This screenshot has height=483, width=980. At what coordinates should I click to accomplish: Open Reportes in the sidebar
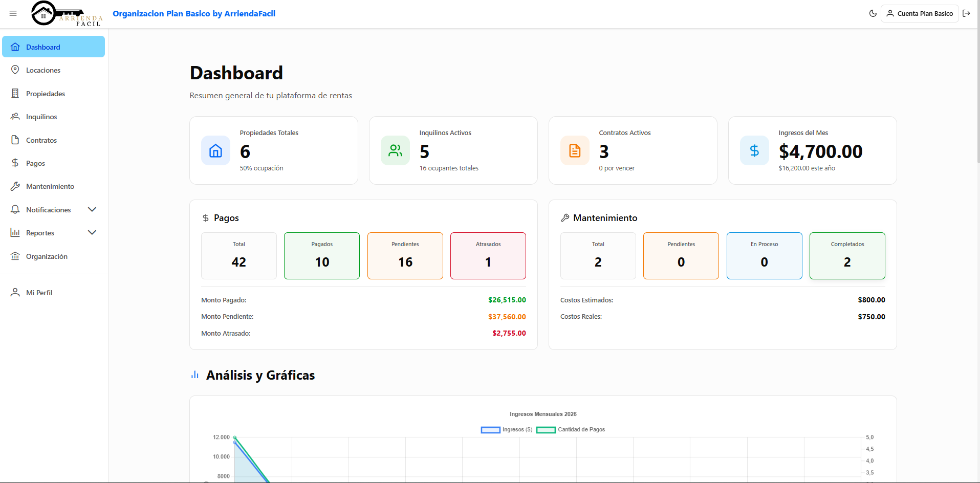tap(54, 233)
